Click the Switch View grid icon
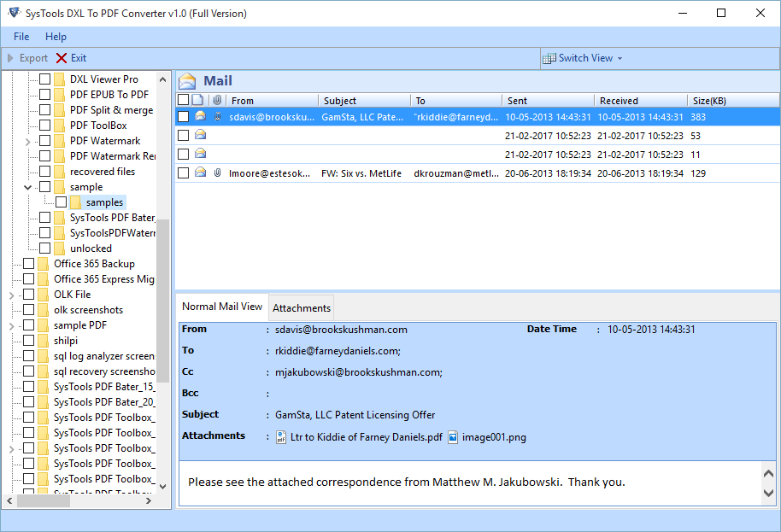 click(548, 58)
